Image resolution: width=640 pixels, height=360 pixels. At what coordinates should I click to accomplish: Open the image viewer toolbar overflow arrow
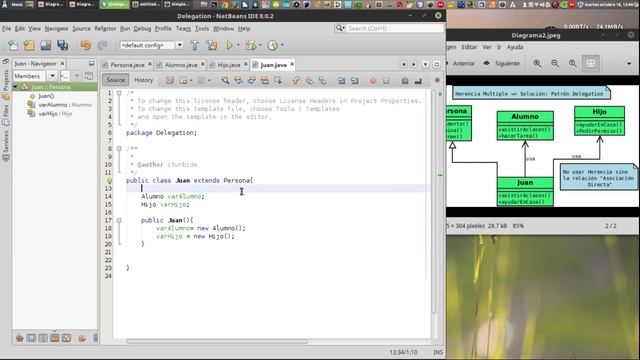pyautogui.click(x=629, y=64)
